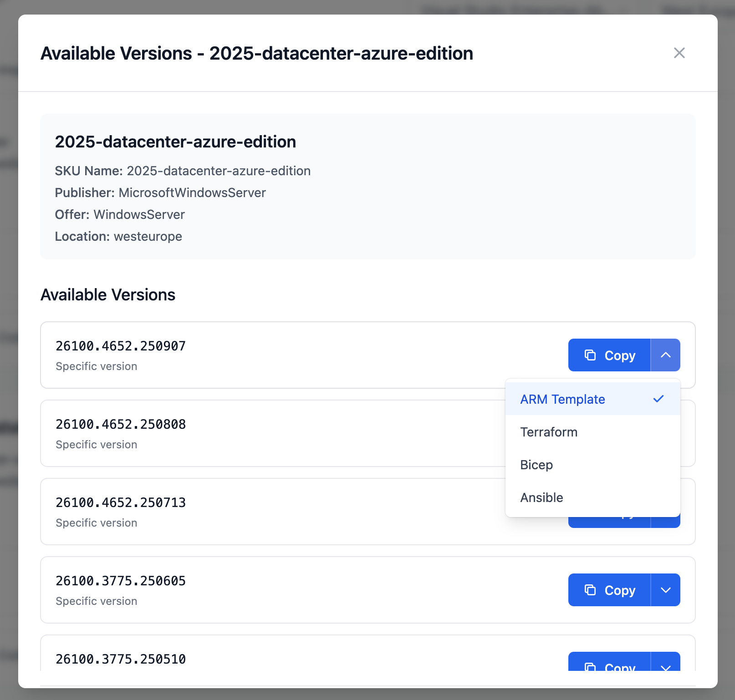The image size is (735, 700).
Task: Click version number 26100.3775.250510
Action: [x=121, y=659]
